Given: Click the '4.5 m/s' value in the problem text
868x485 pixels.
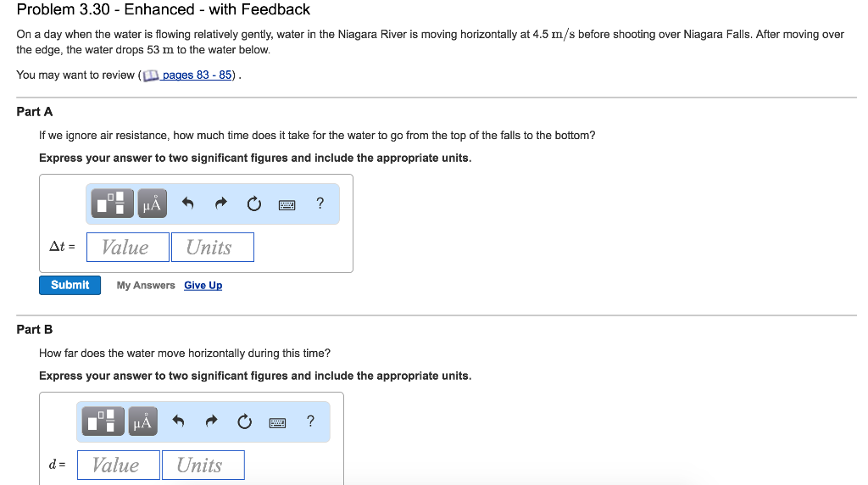Looking at the screenshot, I should (554, 34).
